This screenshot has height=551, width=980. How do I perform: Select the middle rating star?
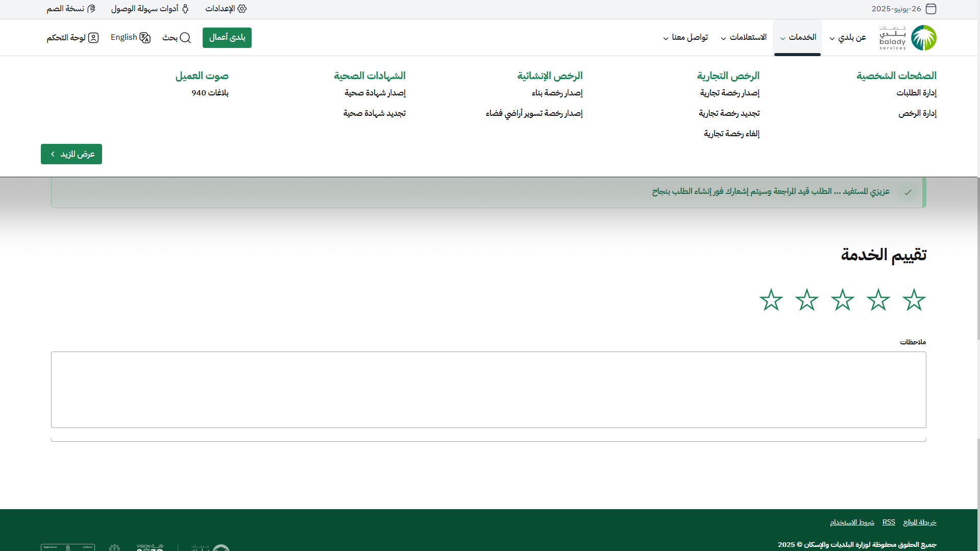[842, 299]
